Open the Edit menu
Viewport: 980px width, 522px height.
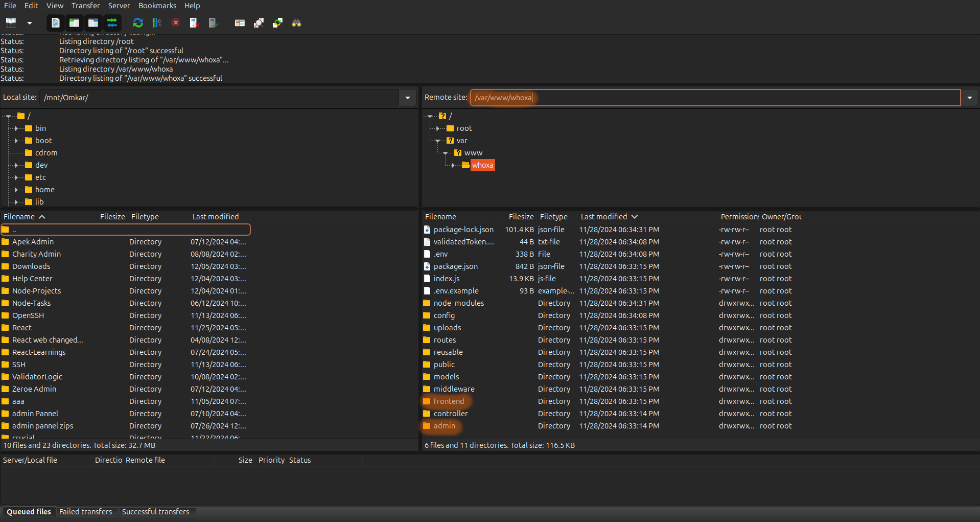pos(31,6)
